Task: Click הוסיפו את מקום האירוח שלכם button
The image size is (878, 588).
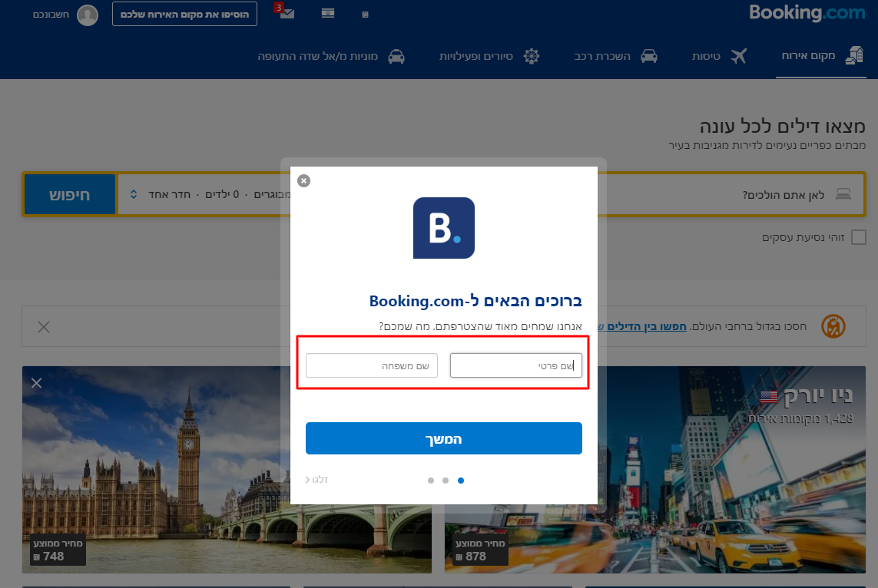Action: tap(185, 14)
